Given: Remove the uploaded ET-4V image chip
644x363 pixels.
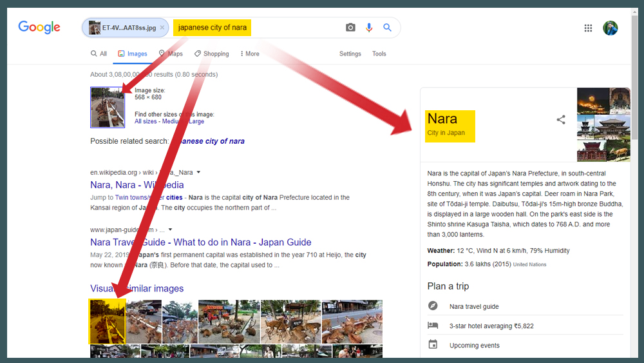Looking at the screenshot, I should tap(162, 28).
